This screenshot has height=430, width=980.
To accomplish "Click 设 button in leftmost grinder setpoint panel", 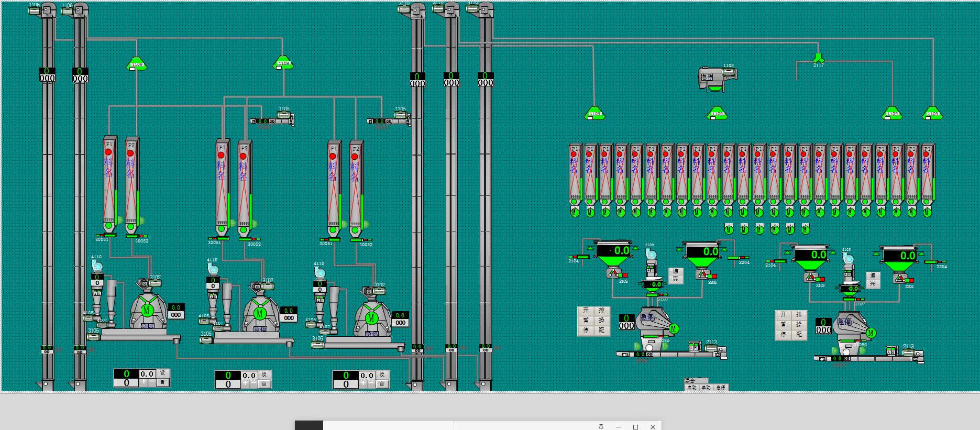I will click(162, 373).
